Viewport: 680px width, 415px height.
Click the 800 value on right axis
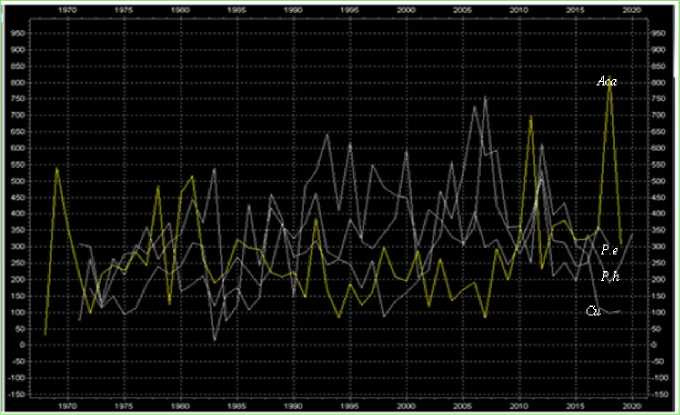[x=659, y=83]
